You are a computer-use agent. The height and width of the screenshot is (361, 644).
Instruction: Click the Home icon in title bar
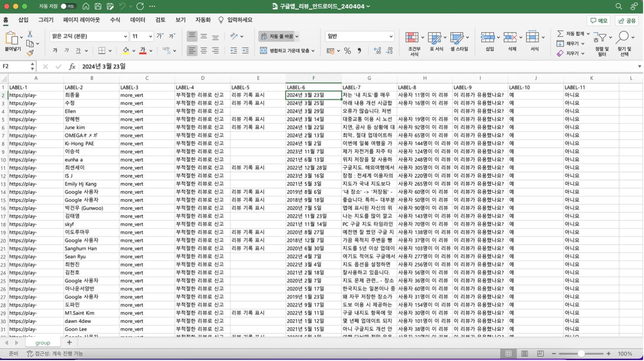86,6
